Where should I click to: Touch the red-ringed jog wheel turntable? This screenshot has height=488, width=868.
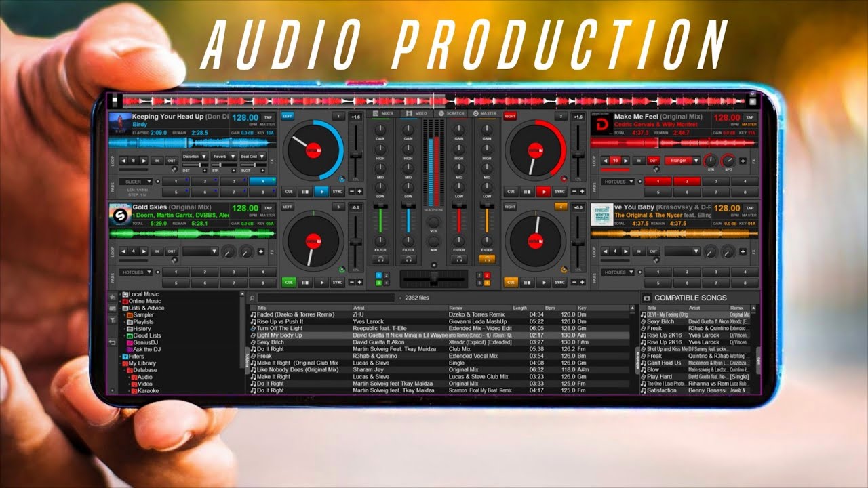(536, 150)
